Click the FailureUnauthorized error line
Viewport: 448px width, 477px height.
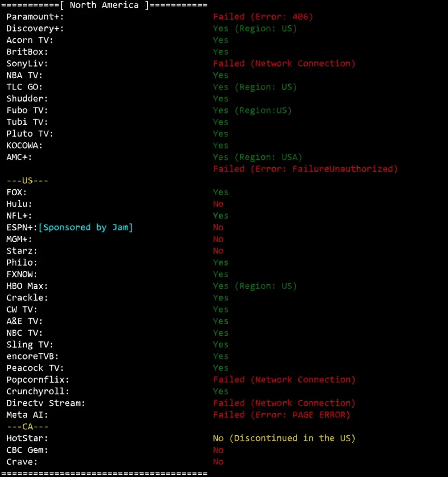point(305,169)
